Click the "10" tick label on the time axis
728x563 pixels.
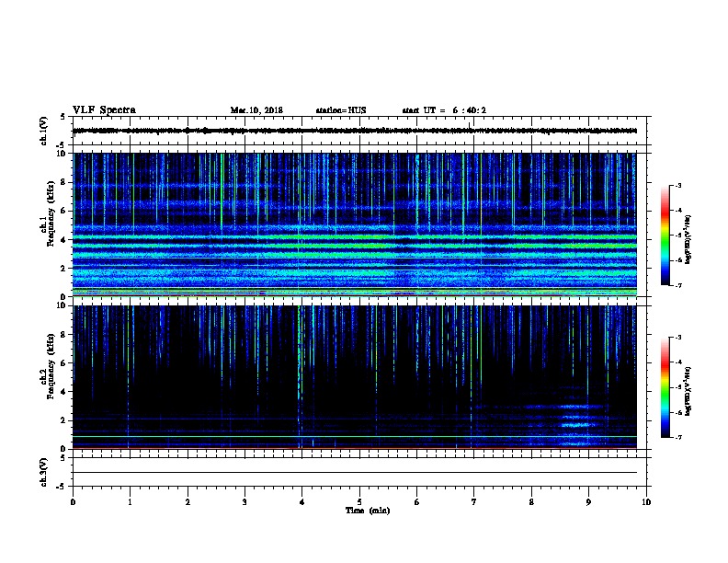tap(646, 502)
